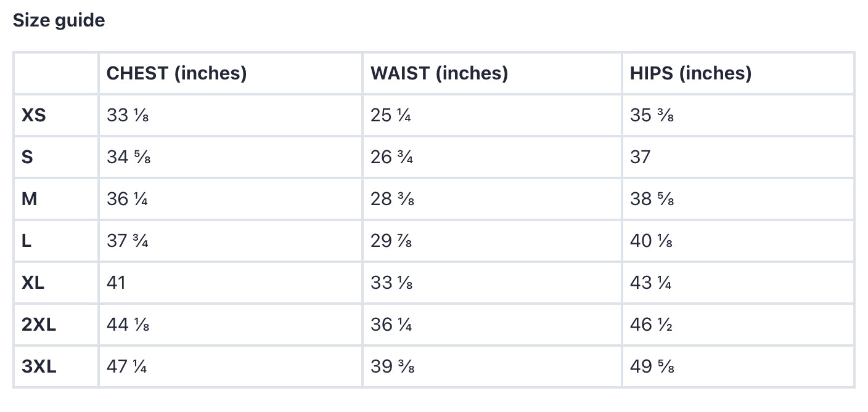This screenshot has width=868, height=412.
Task: Select the L waist value 29 ⅞
Action: [391, 241]
